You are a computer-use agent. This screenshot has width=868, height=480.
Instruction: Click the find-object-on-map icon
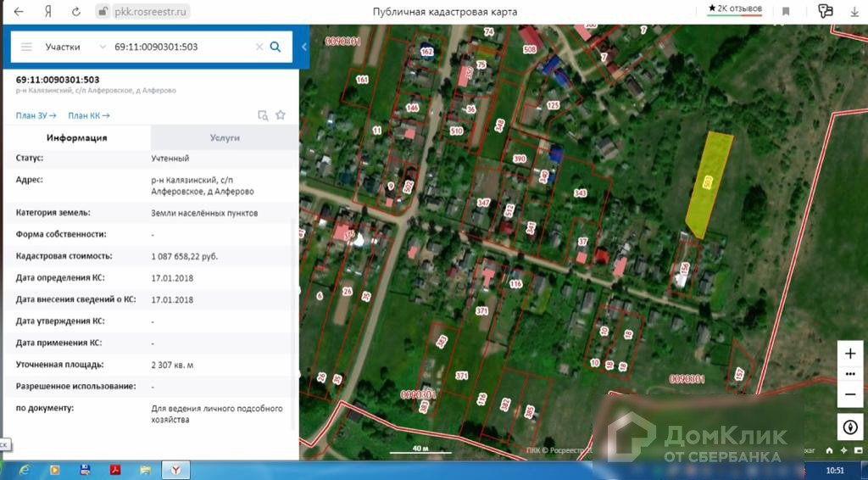point(263,115)
